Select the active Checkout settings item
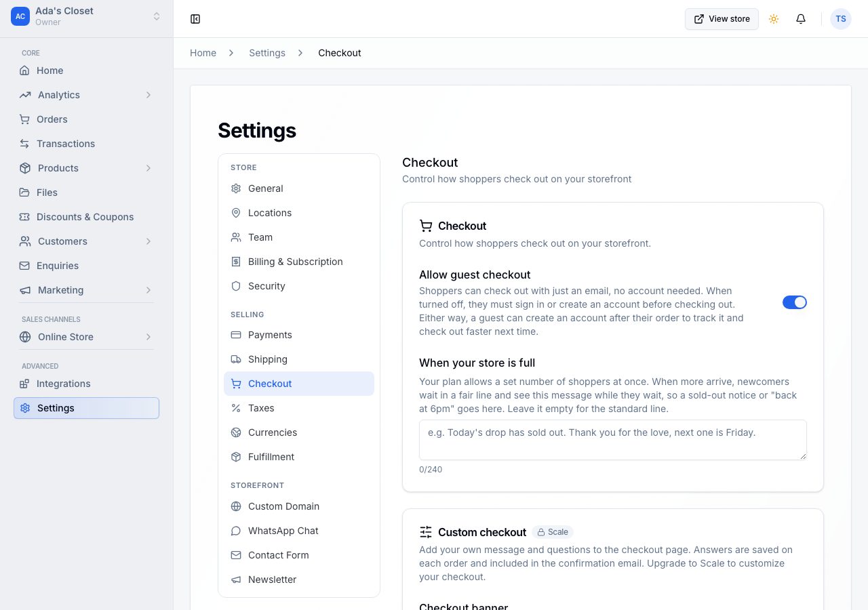 click(x=299, y=384)
